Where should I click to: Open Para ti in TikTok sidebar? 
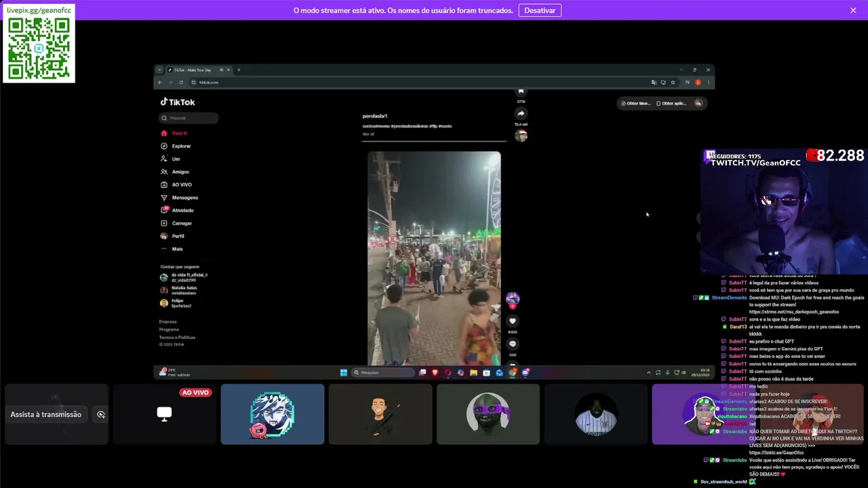pyautogui.click(x=174, y=134)
